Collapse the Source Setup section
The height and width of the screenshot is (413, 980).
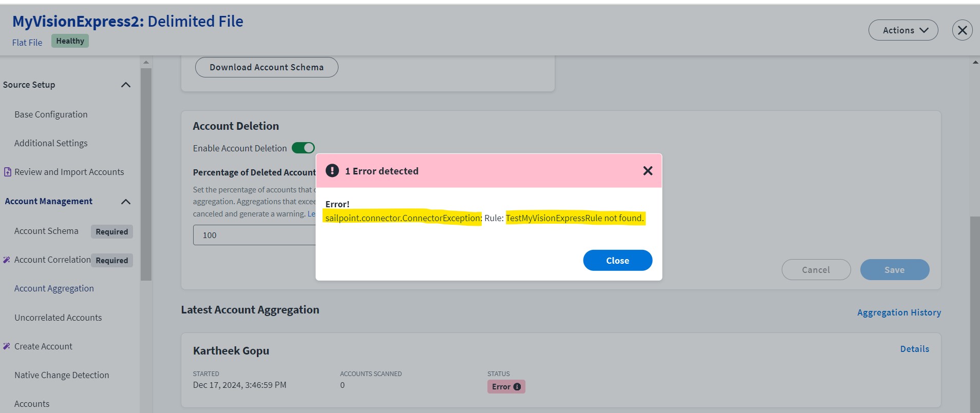point(125,85)
